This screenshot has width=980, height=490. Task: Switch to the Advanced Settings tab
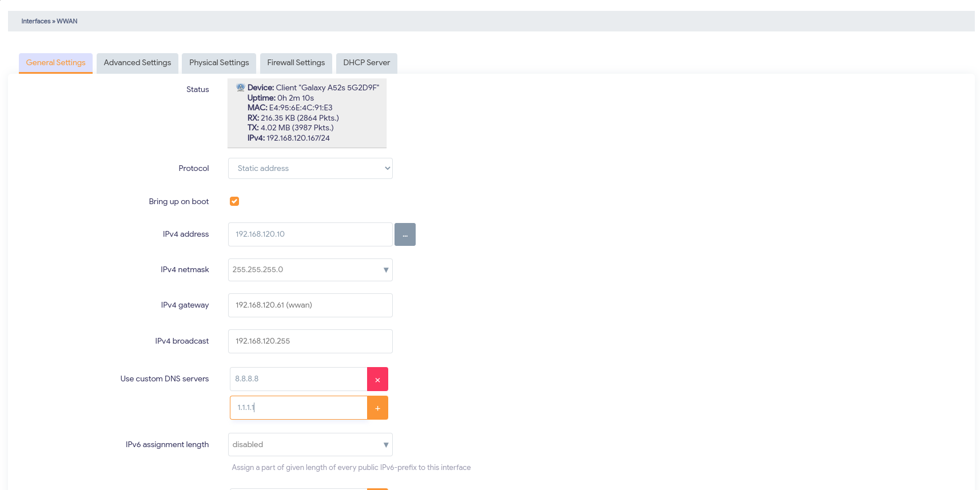[137, 63]
